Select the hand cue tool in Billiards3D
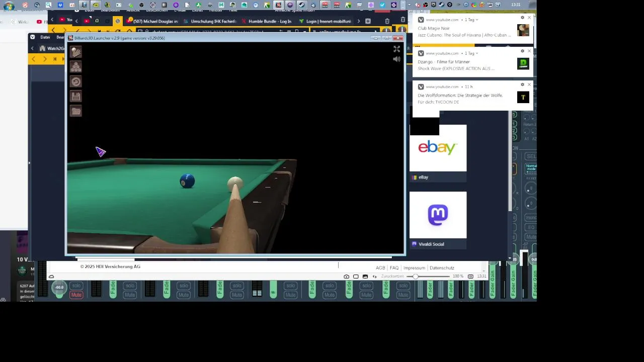Viewport: 644px width, 362px height. [75, 52]
